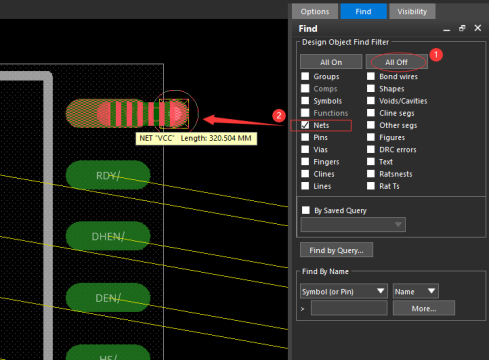This screenshot has width=489, height=361.
Task: Open the Name dropdown
Action: [416, 291]
